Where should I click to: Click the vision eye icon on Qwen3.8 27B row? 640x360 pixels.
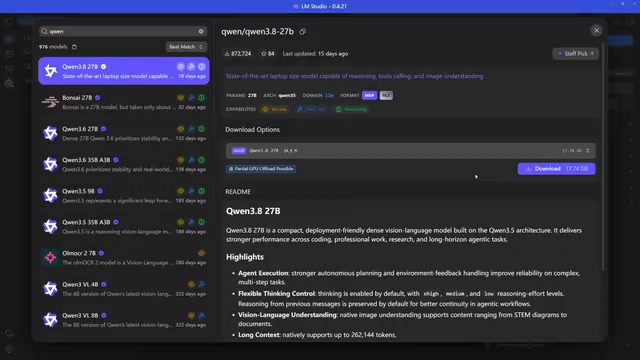pos(180,67)
